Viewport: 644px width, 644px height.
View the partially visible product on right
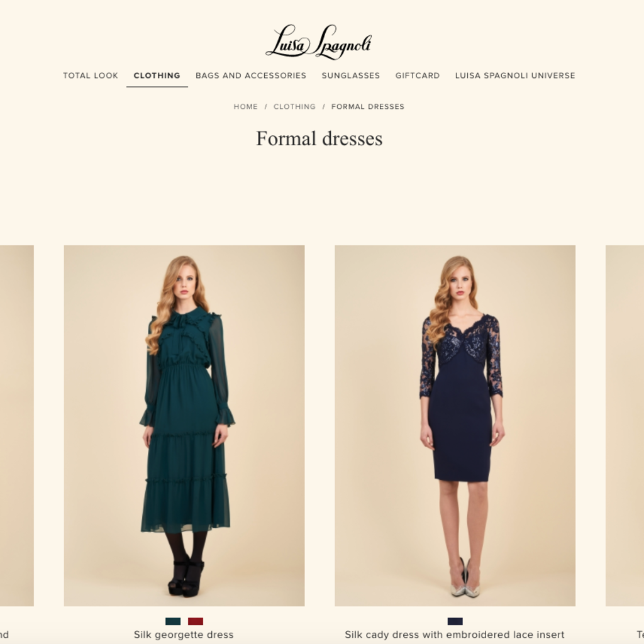point(625,426)
